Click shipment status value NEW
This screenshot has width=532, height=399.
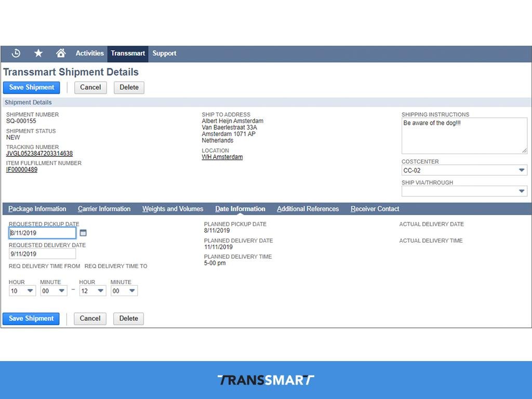tap(13, 137)
